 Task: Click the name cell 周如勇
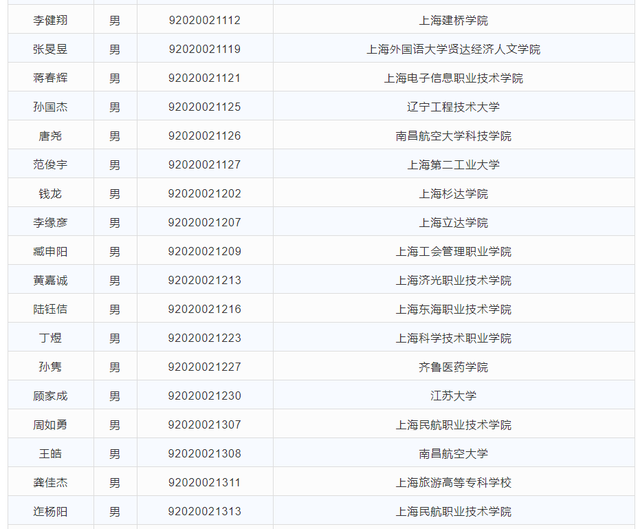coord(50,425)
